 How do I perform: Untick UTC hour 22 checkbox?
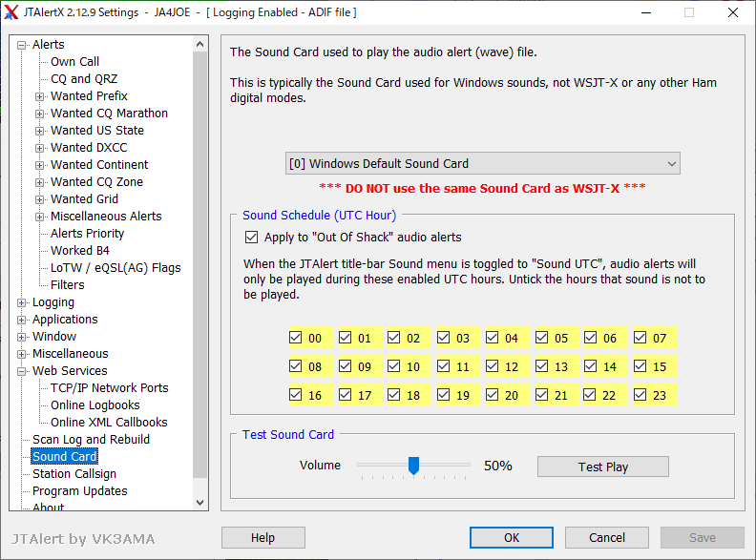click(590, 395)
